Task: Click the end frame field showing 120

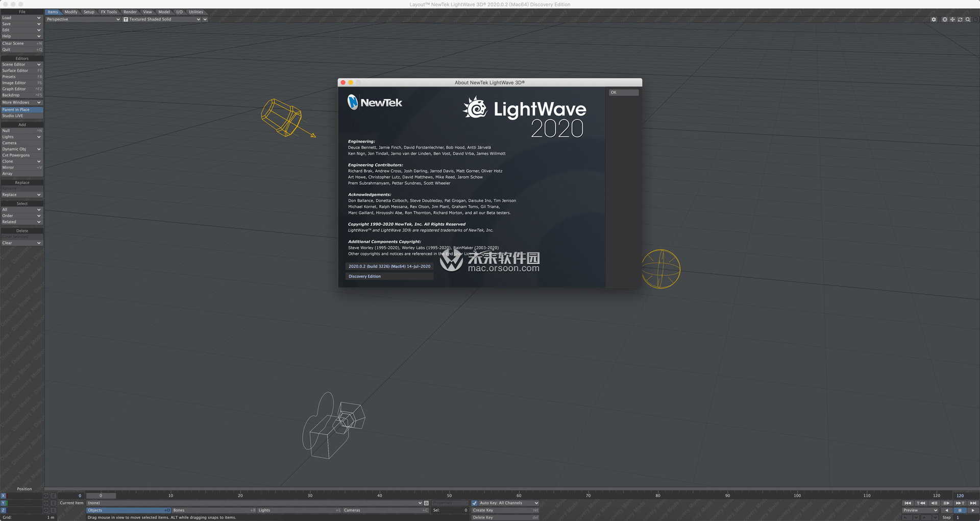Action: (x=966, y=495)
